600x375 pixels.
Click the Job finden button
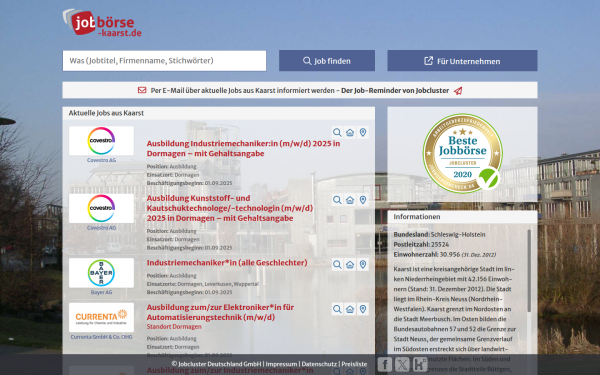(327, 61)
